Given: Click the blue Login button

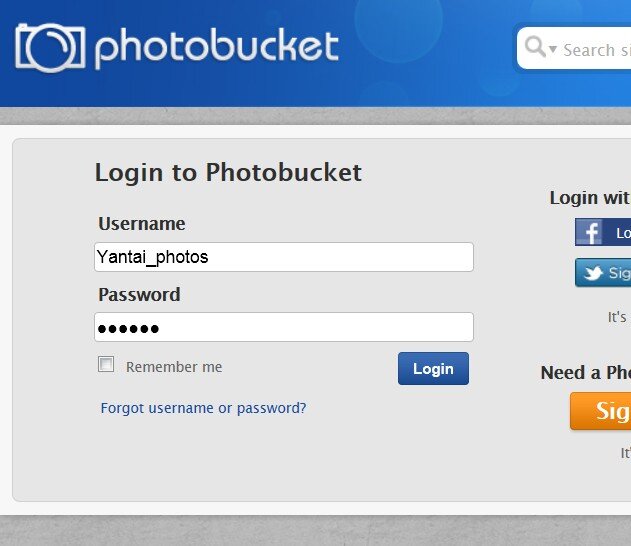Looking at the screenshot, I should click(x=433, y=369).
